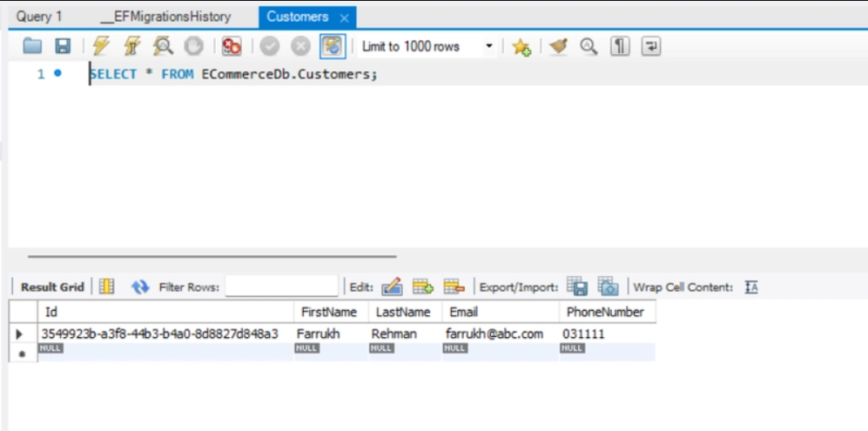The width and height of the screenshot is (868, 431).
Task: Open a SQL script file icon
Action: coord(33,46)
